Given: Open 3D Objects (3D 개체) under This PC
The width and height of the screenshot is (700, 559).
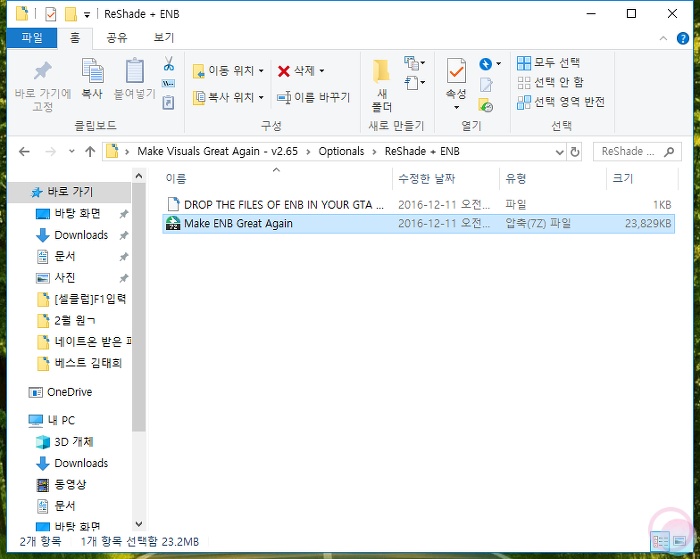Looking at the screenshot, I should (73, 442).
